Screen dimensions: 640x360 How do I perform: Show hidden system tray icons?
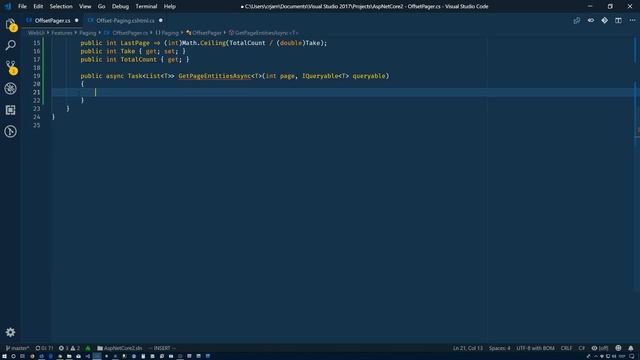[596, 356]
